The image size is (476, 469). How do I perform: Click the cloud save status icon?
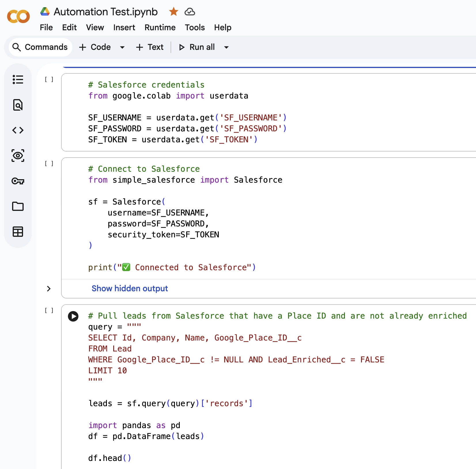[x=190, y=12]
